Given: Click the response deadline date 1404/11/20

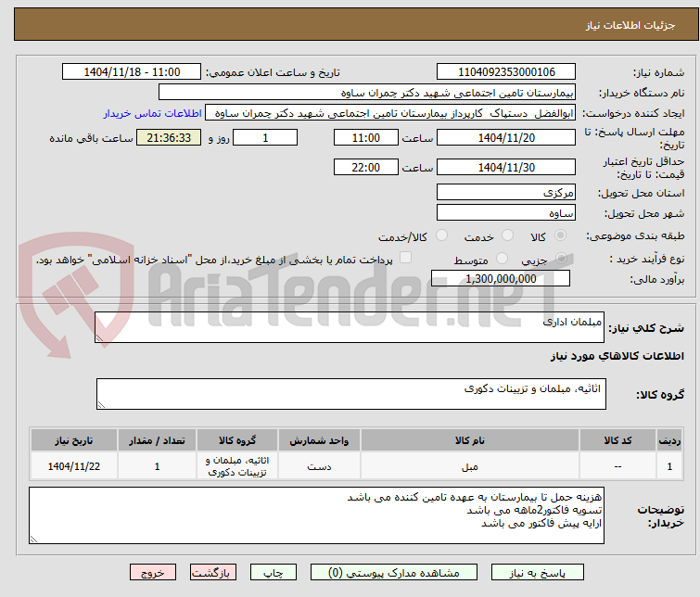Looking at the screenshot, I should [x=506, y=137].
